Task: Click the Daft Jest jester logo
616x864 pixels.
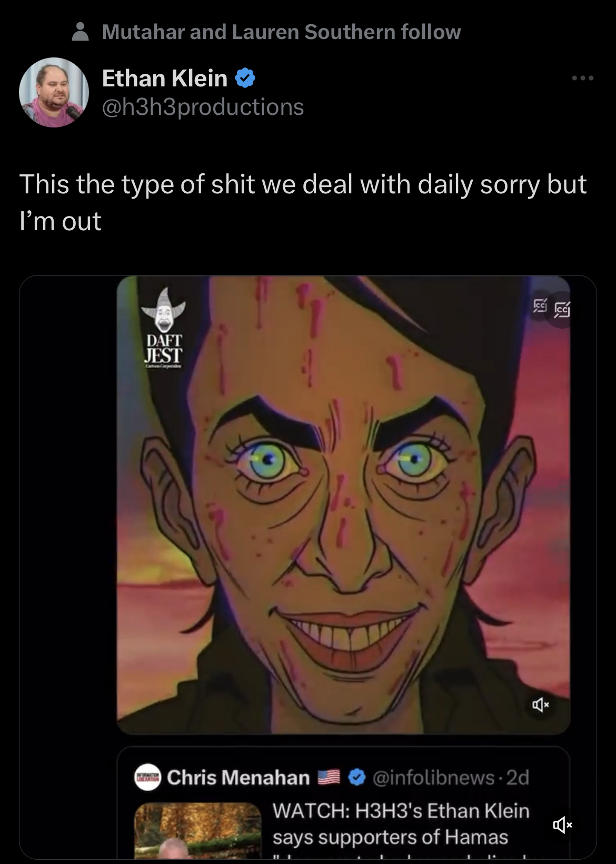Action: click(x=164, y=327)
